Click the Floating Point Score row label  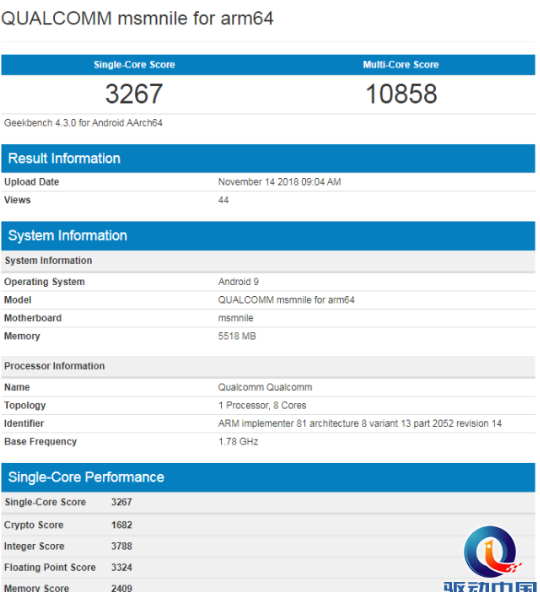[50, 567]
